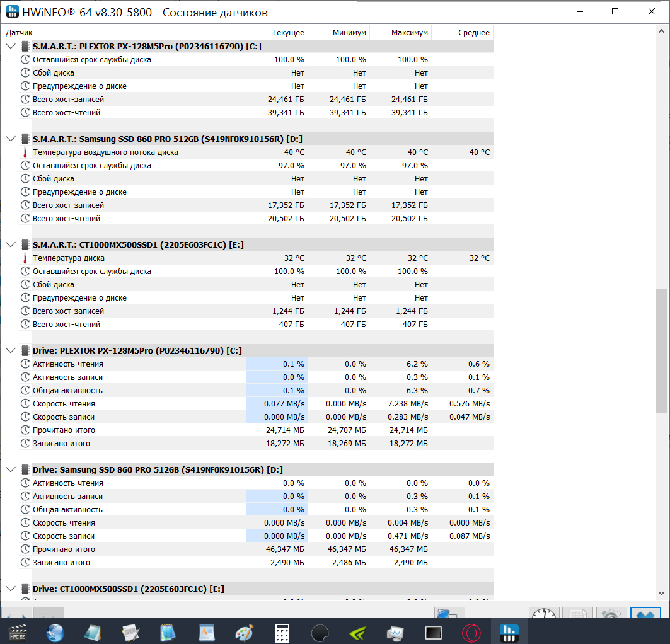The image size is (670, 644).
Task: Click sensor icon of Samsung Прочитано итого
Action: [25, 549]
